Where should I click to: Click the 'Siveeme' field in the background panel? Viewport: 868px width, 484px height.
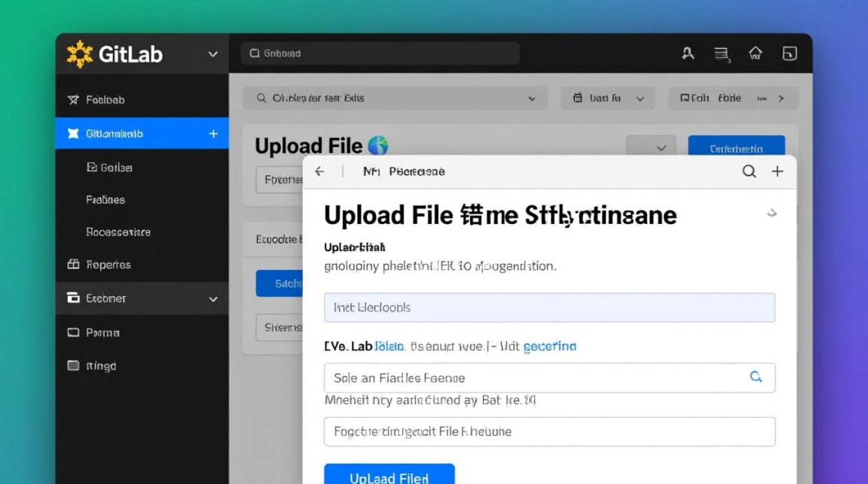click(280, 327)
